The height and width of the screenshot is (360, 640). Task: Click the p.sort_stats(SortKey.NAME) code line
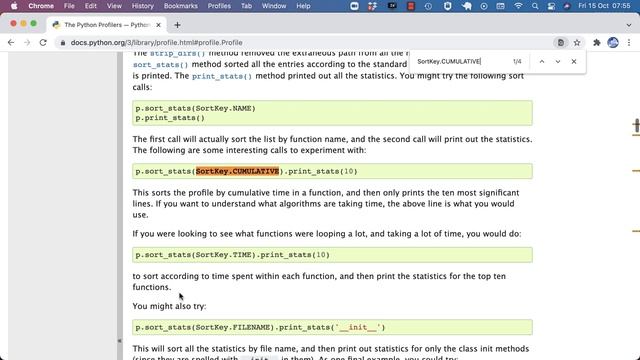click(196, 108)
